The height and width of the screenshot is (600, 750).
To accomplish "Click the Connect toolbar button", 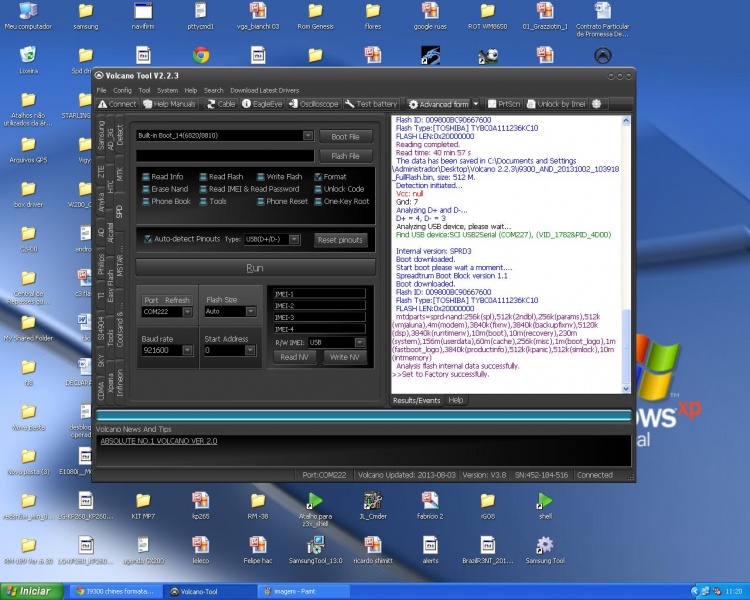I will 117,104.
